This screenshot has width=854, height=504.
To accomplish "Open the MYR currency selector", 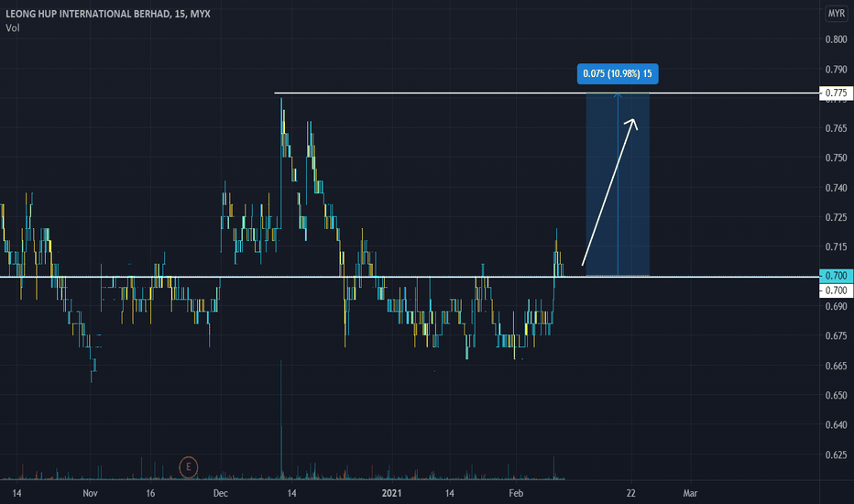I will [836, 14].
